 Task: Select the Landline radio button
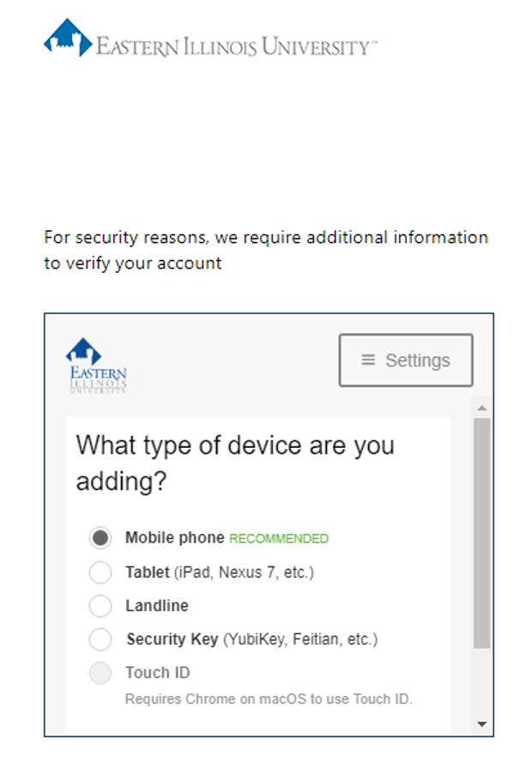click(x=100, y=606)
